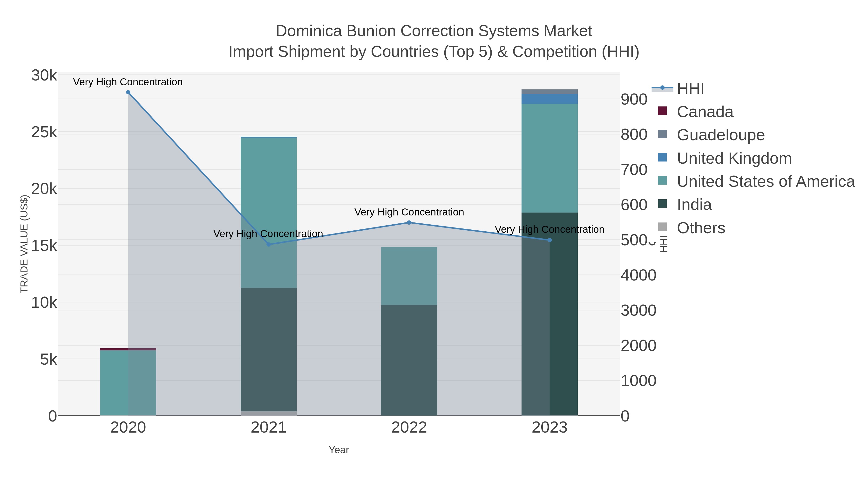Click the India bar segment for 2023
The image size is (868, 488).
pos(549,314)
